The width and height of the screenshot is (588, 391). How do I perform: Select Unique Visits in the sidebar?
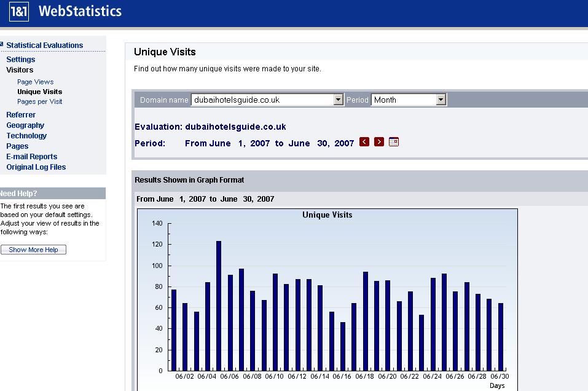pos(40,92)
